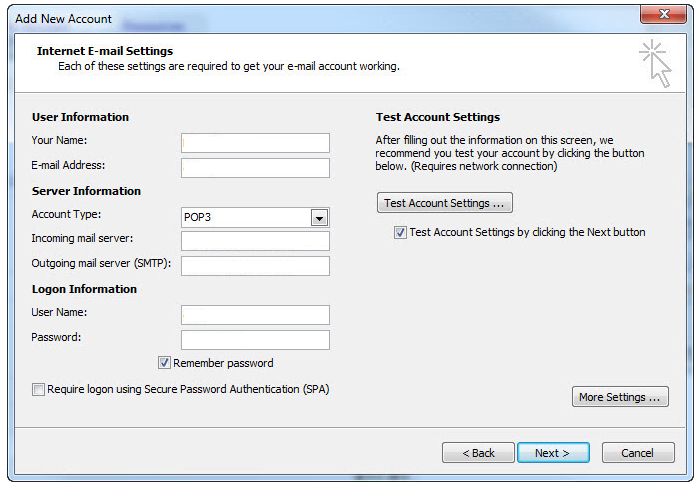Screen dimensions: 699x486
Task: Select the Incoming mail server field
Action: click(x=255, y=241)
